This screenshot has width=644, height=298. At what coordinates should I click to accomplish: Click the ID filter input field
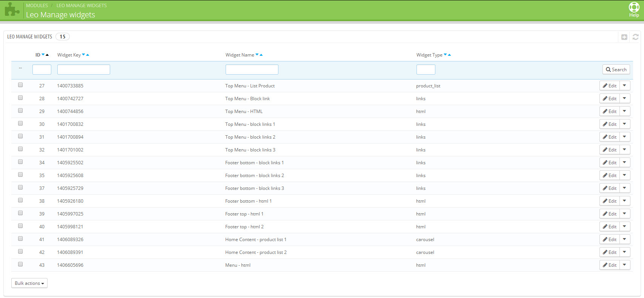pos(42,69)
